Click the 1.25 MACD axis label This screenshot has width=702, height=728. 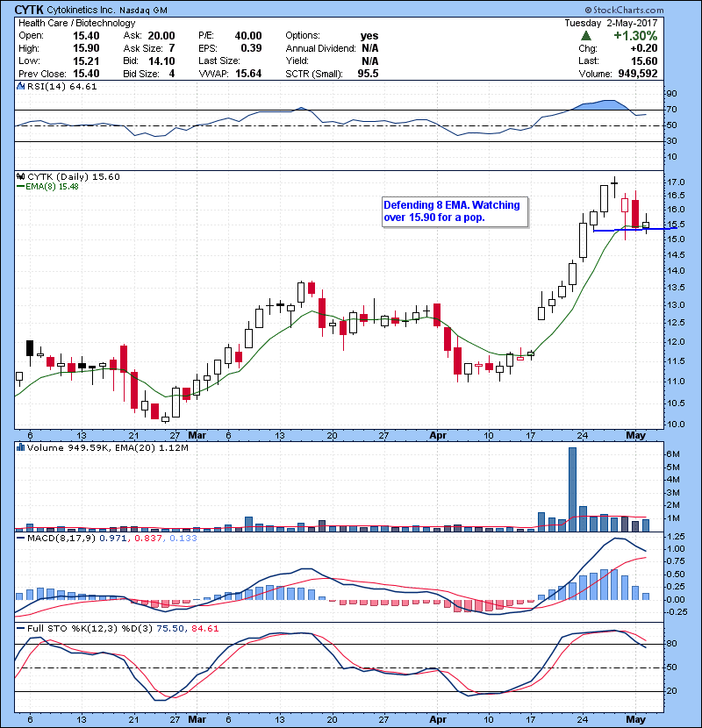coord(675,536)
